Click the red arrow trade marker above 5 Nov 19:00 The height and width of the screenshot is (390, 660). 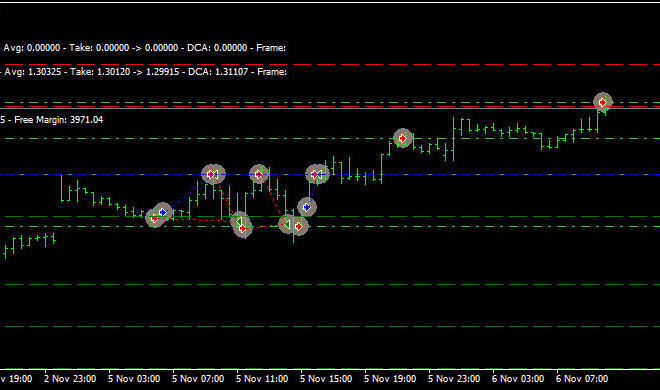[403, 138]
